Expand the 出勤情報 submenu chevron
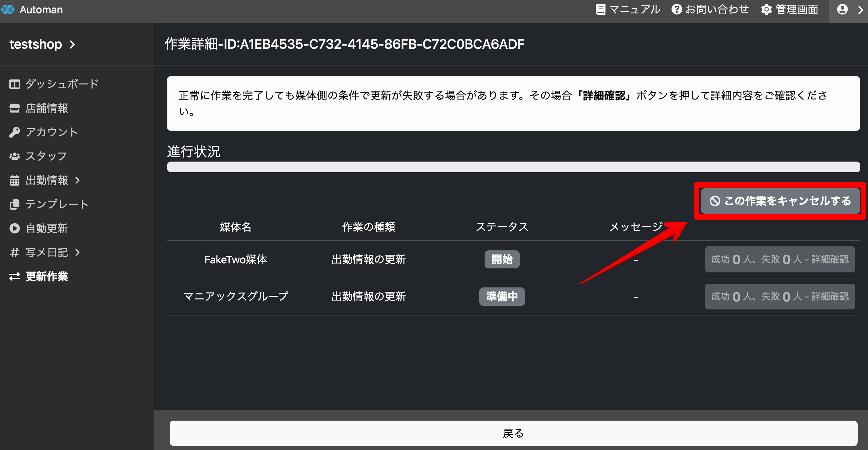 (77, 180)
